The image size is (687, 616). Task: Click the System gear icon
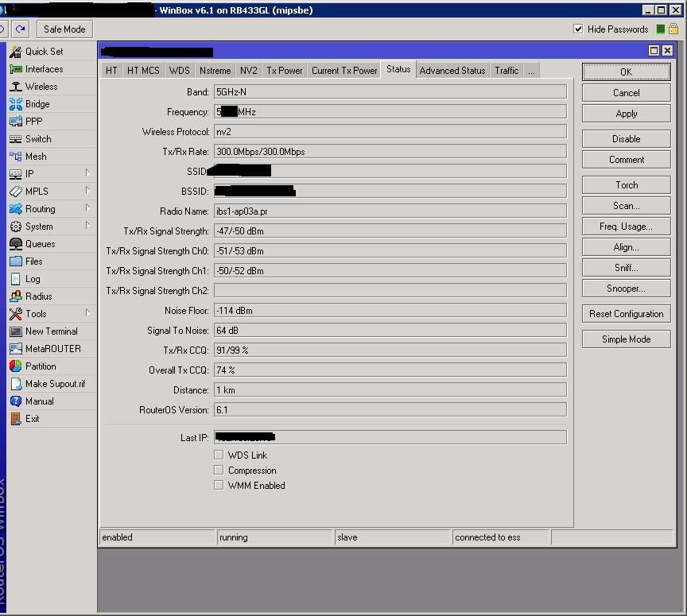tap(16, 227)
